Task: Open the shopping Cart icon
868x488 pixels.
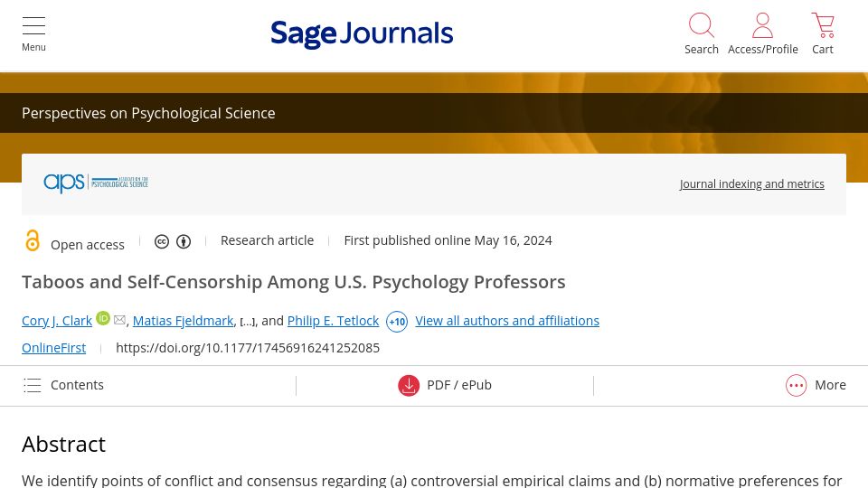Action: click(823, 25)
